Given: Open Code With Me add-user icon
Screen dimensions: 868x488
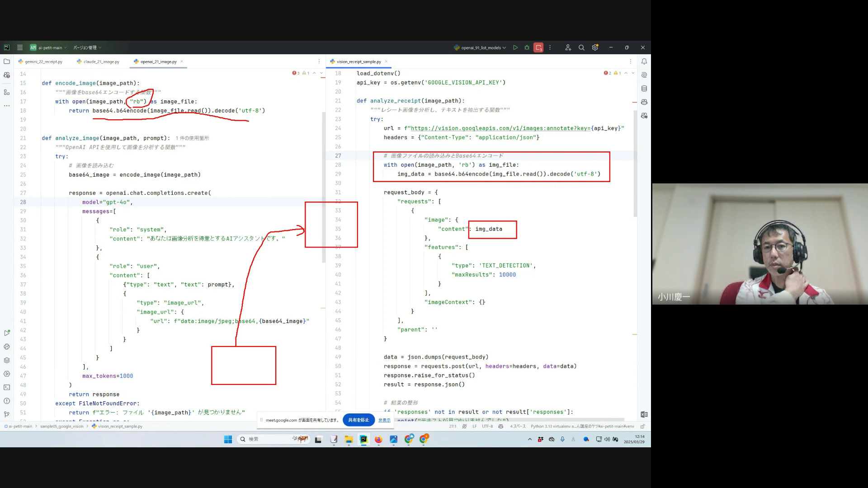Looking at the screenshot, I should tap(568, 47).
